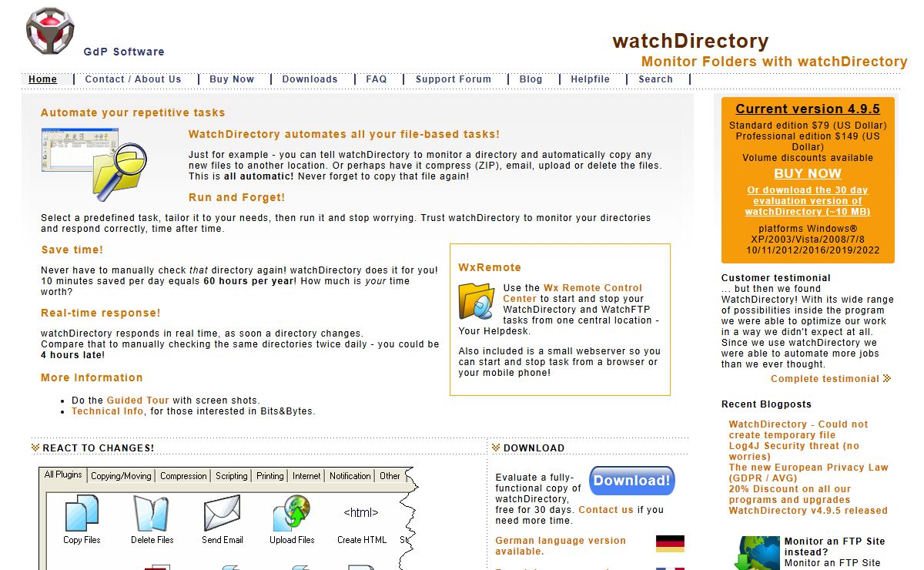Viewport: 924px width, 570px height.
Task: Click the Run and Forget! heading
Action: pyautogui.click(x=236, y=197)
